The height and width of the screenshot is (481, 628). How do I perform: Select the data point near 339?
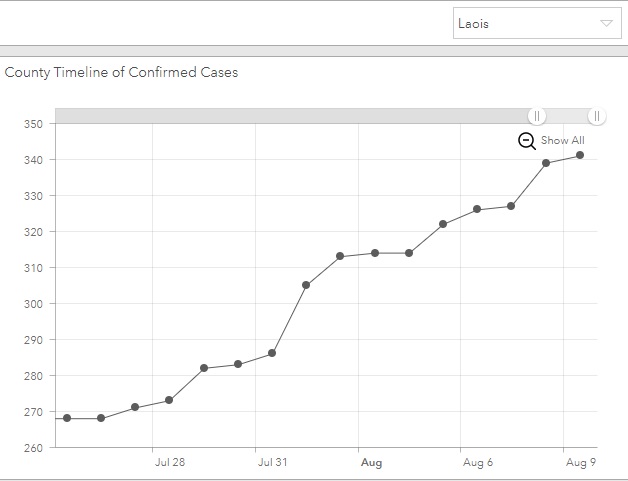546,163
